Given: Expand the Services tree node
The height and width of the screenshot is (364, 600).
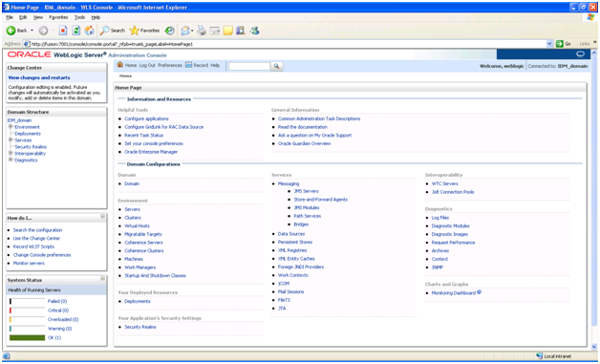Looking at the screenshot, I should point(11,140).
